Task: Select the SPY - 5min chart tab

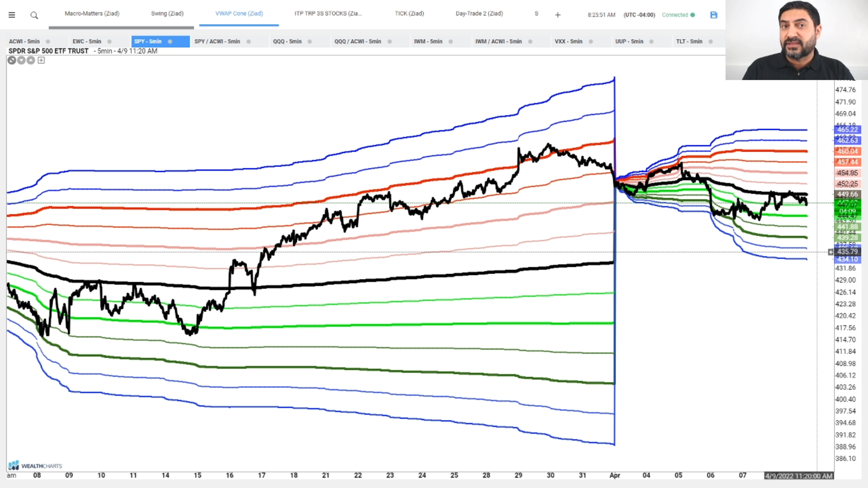Action: (x=148, y=42)
